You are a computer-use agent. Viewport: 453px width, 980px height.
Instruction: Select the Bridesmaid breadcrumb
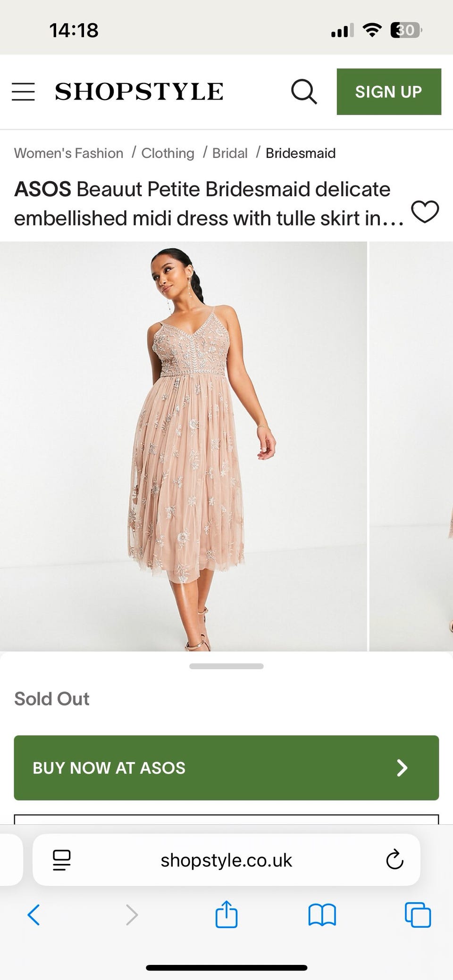(301, 153)
